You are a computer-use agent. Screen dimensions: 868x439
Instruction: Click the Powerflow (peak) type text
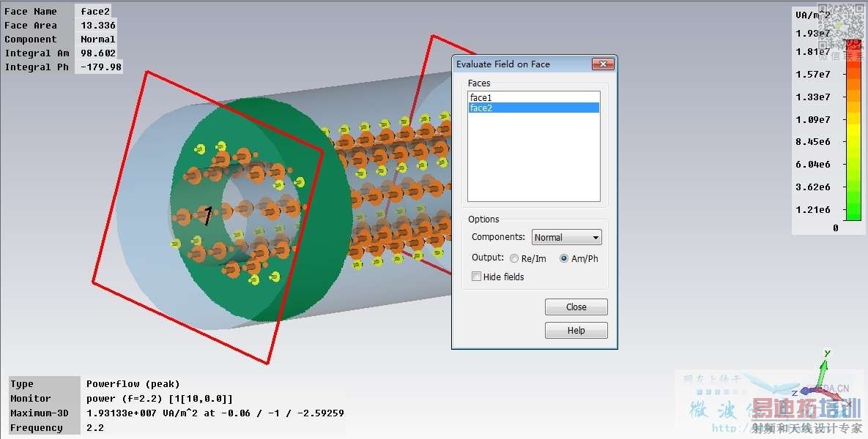133,383
